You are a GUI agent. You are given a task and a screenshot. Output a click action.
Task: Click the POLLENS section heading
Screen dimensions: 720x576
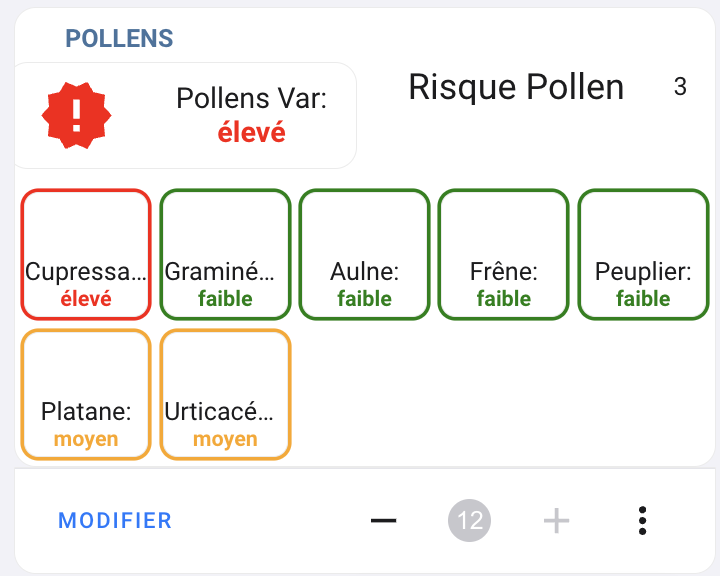tap(119, 39)
